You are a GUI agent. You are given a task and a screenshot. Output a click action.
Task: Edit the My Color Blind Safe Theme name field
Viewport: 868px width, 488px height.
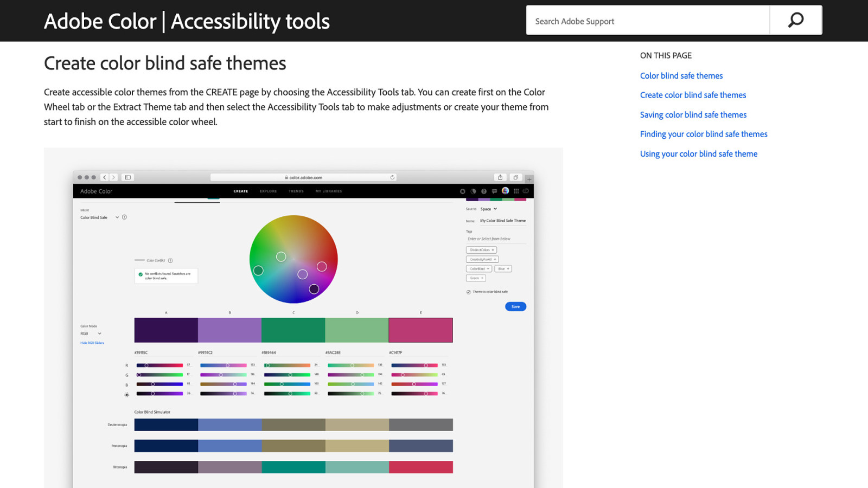[503, 221]
